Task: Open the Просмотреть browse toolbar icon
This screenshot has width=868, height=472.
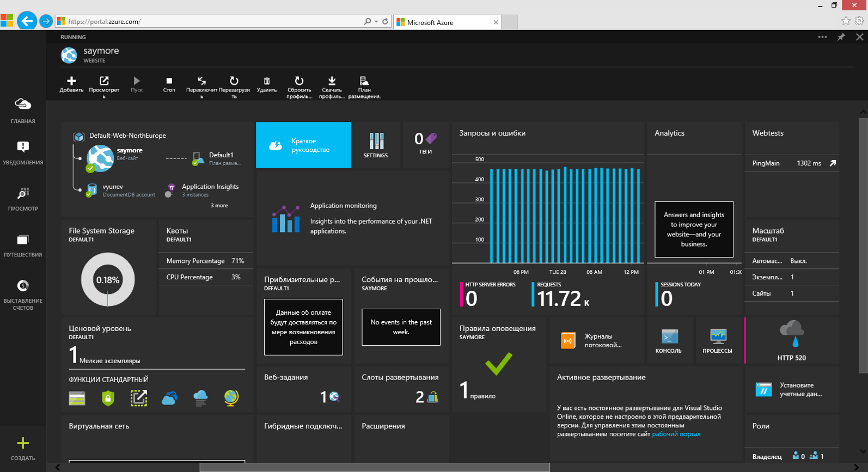Action: pos(104,81)
